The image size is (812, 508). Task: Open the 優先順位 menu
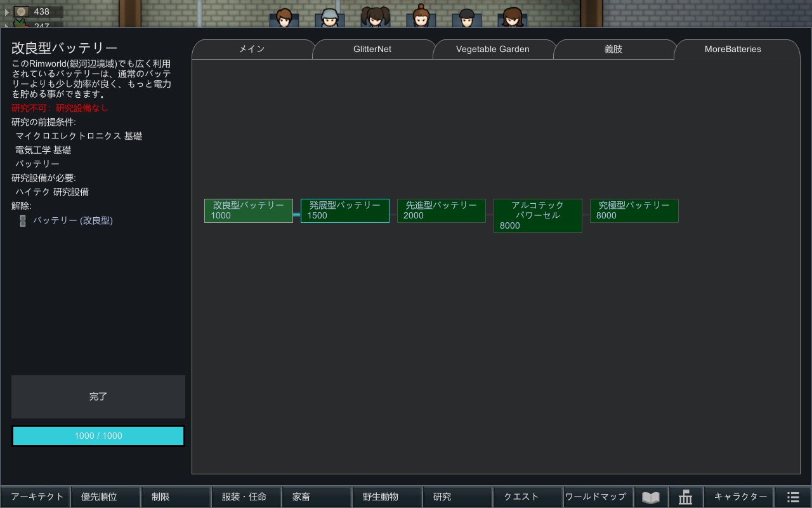pos(106,497)
